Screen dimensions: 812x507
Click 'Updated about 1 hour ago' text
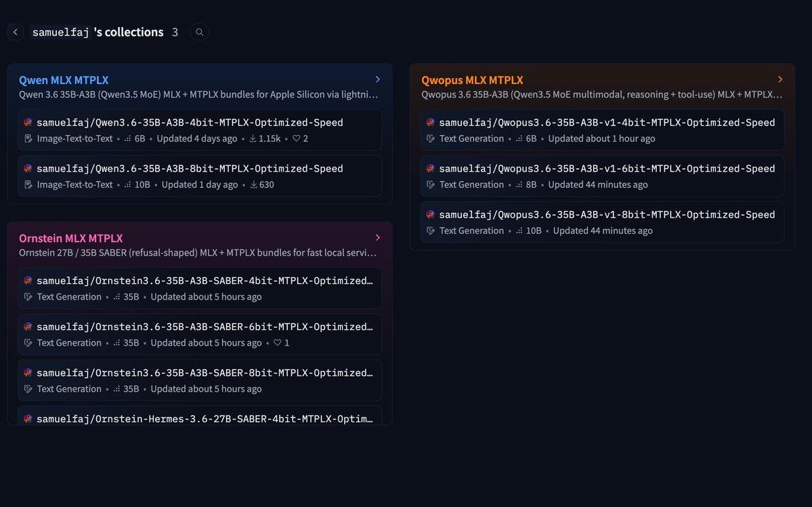(602, 138)
